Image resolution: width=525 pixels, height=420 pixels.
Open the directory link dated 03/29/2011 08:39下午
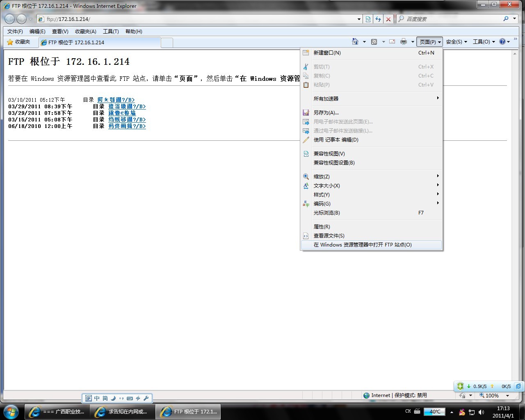[x=127, y=106]
